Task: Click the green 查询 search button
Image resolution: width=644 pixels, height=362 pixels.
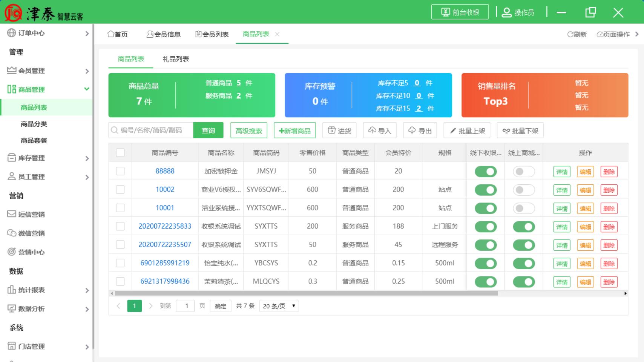Action: coord(208,130)
